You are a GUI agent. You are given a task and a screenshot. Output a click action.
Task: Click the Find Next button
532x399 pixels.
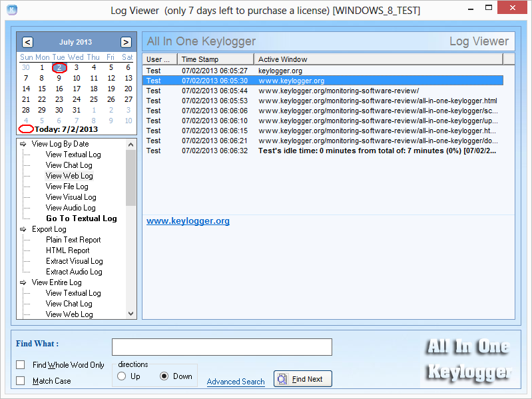[302, 379]
